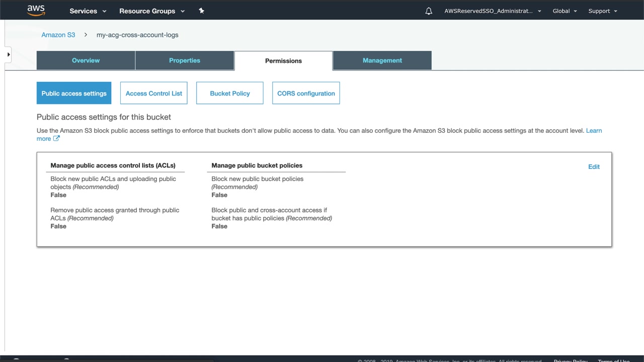Viewport: 644px width, 362px height.
Task: Click the my-acg-cross-account-logs bucket name
Action: (137, 35)
